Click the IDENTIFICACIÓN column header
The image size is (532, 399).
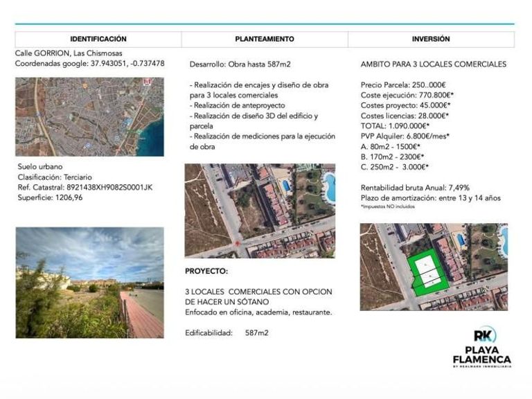coord(98,39)
